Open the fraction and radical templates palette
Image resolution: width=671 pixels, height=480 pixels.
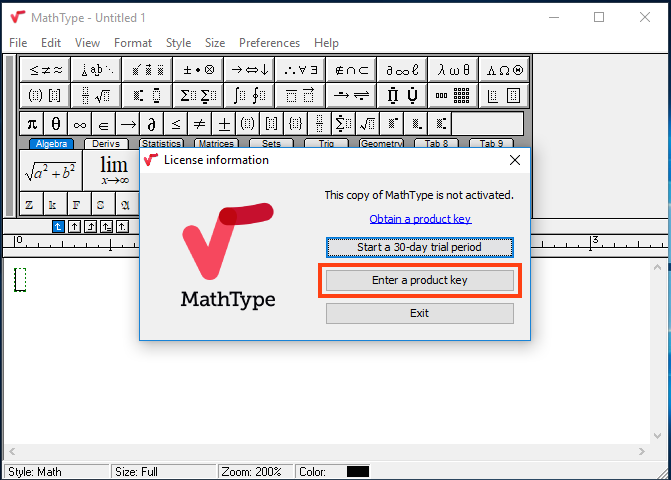click(x=96, y=95)
